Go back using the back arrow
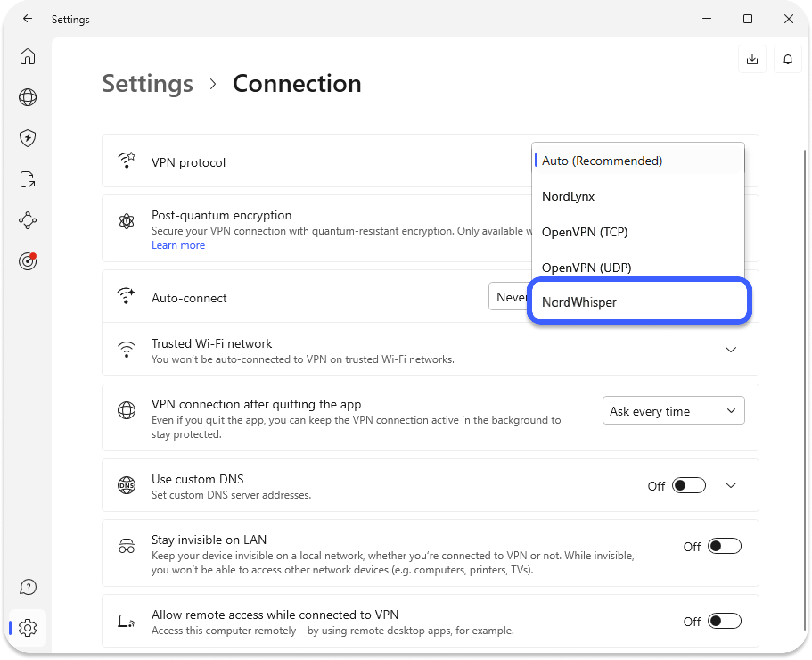The image size is (812, 660). click(x=28, y=19)
